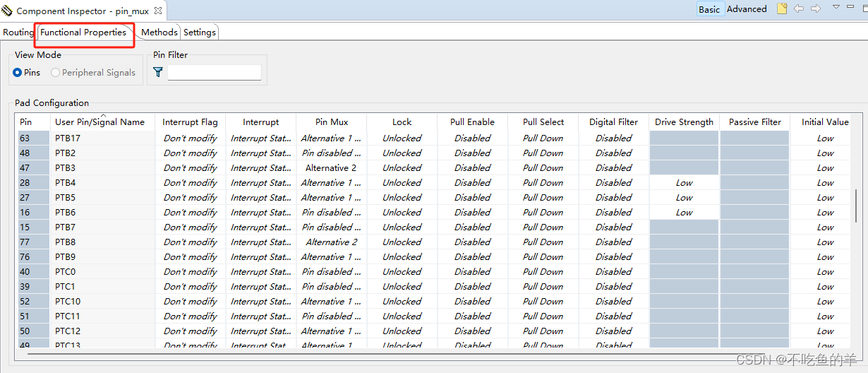Click the Passive Filter column header

click(x=754, y=122)
